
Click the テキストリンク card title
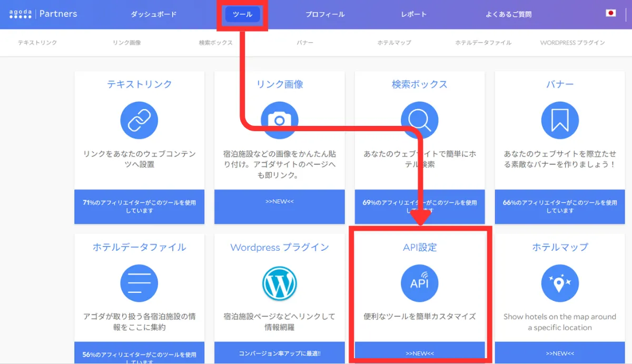coord(139,84)
